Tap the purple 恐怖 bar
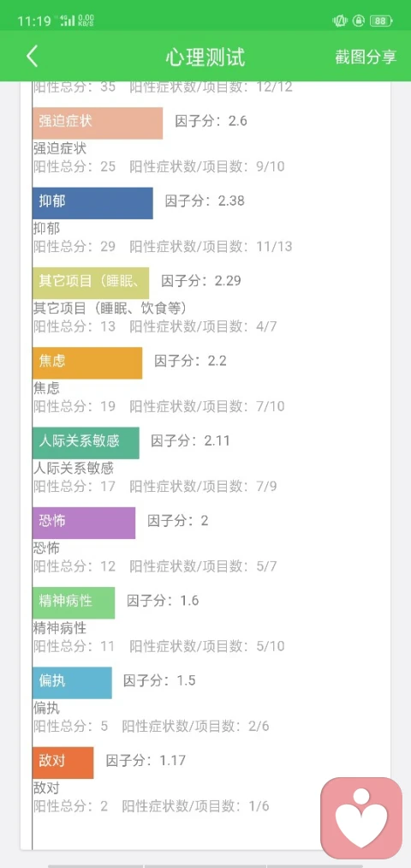 point(84,523)
